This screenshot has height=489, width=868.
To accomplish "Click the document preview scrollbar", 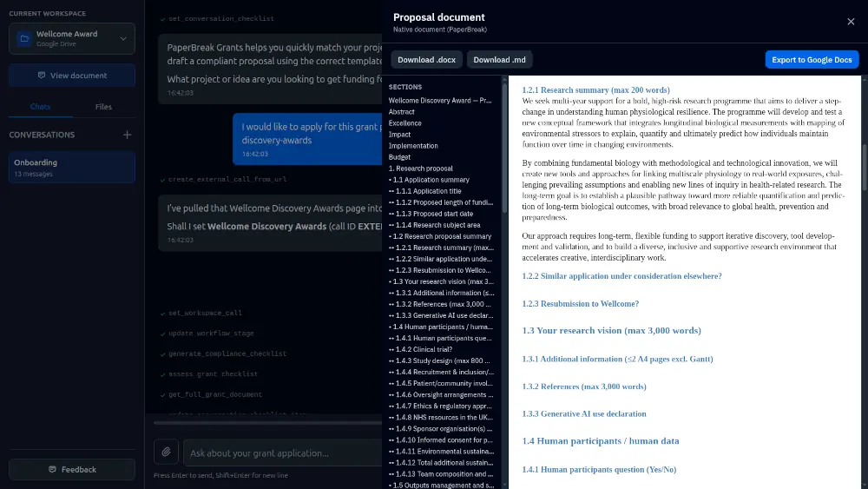I will click(865, 166).
